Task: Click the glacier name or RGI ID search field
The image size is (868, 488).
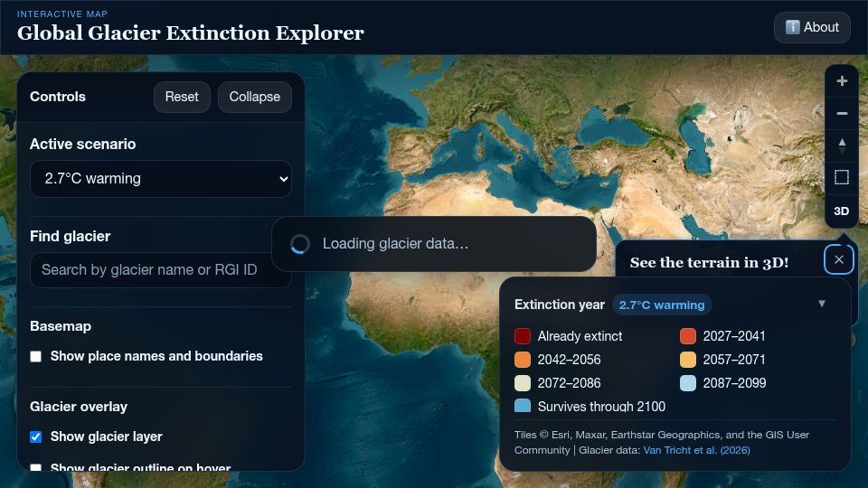Action: (161, 270)
